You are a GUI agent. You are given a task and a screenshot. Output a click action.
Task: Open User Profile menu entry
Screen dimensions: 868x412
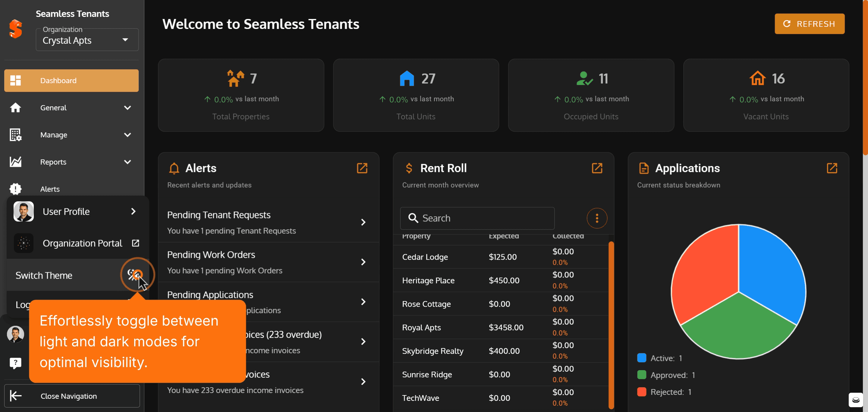77,211
